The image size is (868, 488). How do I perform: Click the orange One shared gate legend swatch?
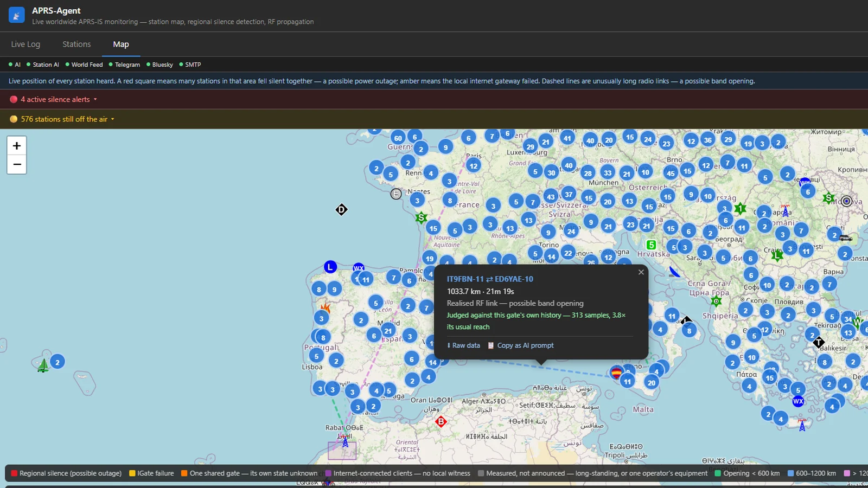(x=184, y=473)
